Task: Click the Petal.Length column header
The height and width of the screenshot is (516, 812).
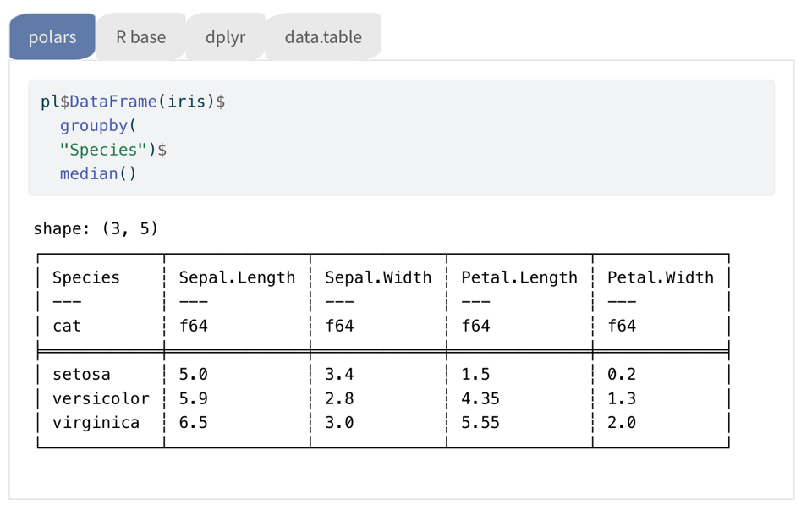Action: pos(519,277)
